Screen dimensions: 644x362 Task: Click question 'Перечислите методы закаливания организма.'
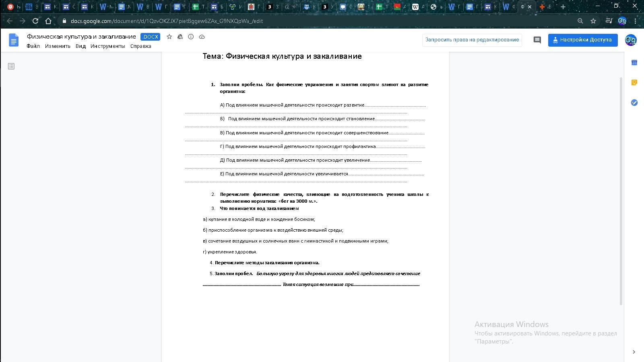click(x=267, y=263)
